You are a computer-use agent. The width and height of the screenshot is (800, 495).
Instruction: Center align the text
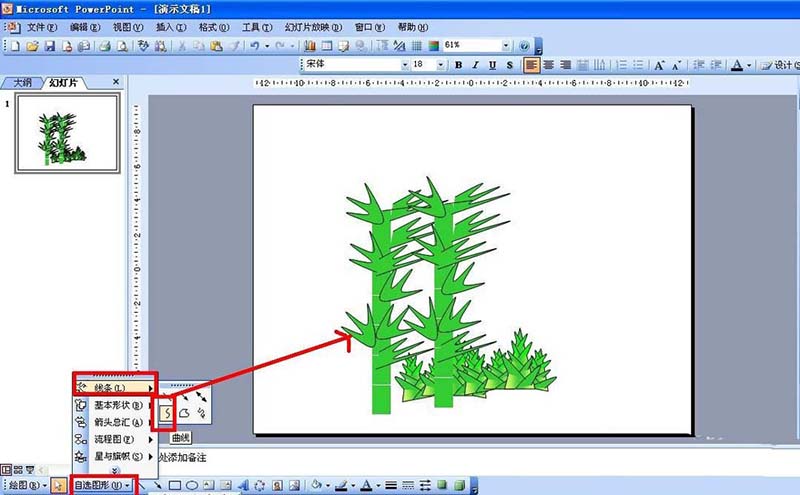(548, 65)
